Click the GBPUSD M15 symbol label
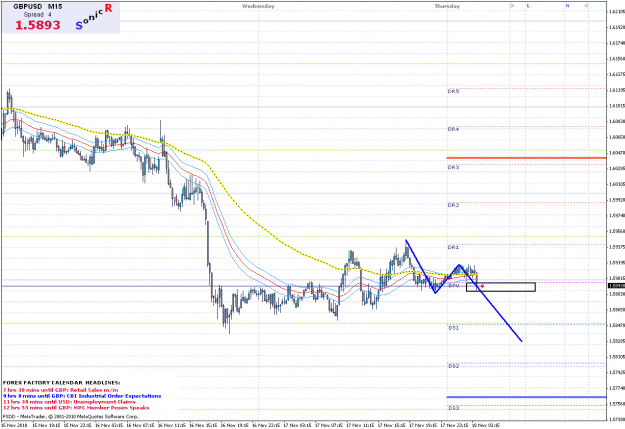This screenshot has width=625, height=429. [37, 6]
